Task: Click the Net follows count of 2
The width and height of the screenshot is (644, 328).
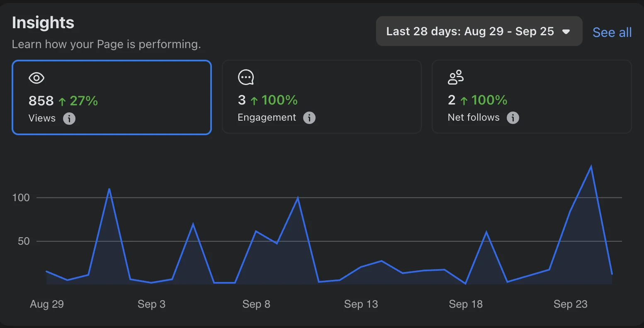Action: pos(452,100)
